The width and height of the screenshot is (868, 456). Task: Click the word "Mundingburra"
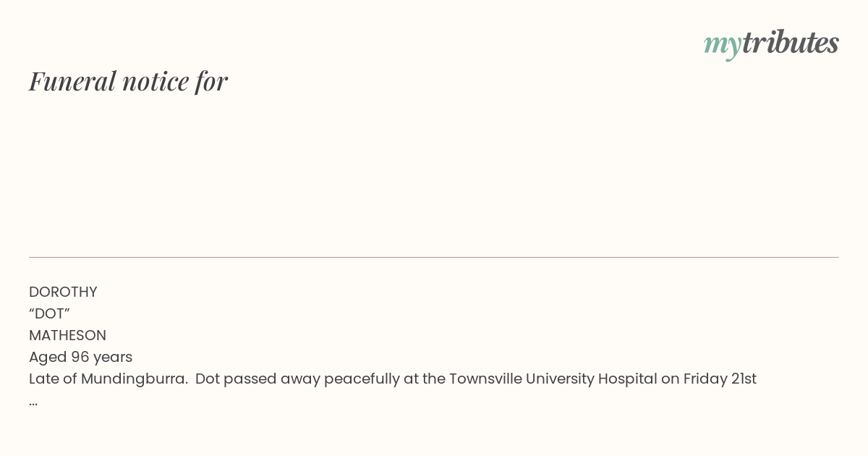pyautogui.click(x=133, y=379)
